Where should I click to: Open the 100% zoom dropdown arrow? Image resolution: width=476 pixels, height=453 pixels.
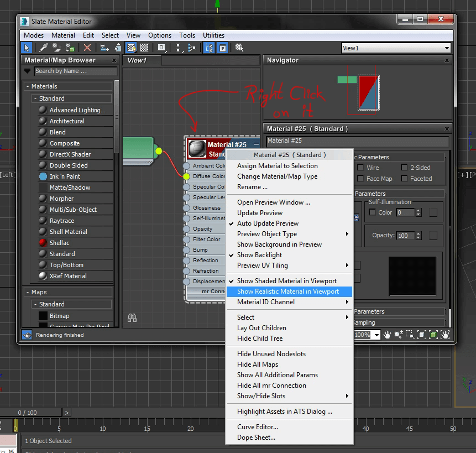pyautogui.click(x=376, y=335)
